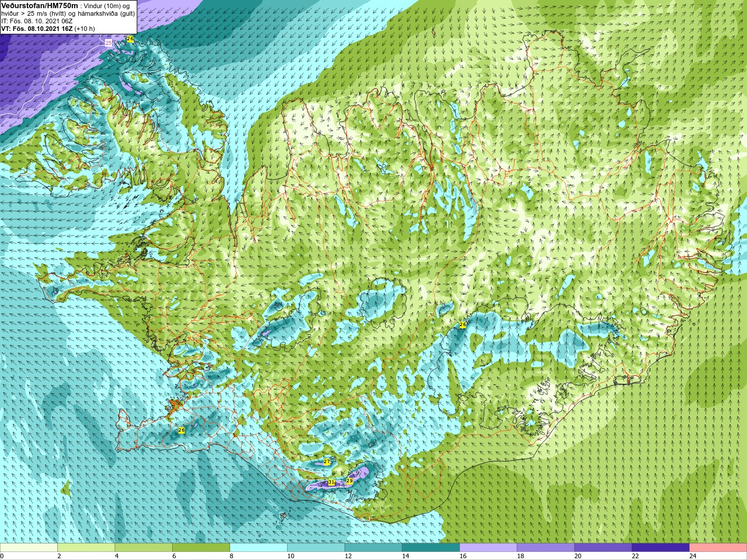Click legend scale value 18
The width and height of the screenshot is (747, 560).
point(521,556)
